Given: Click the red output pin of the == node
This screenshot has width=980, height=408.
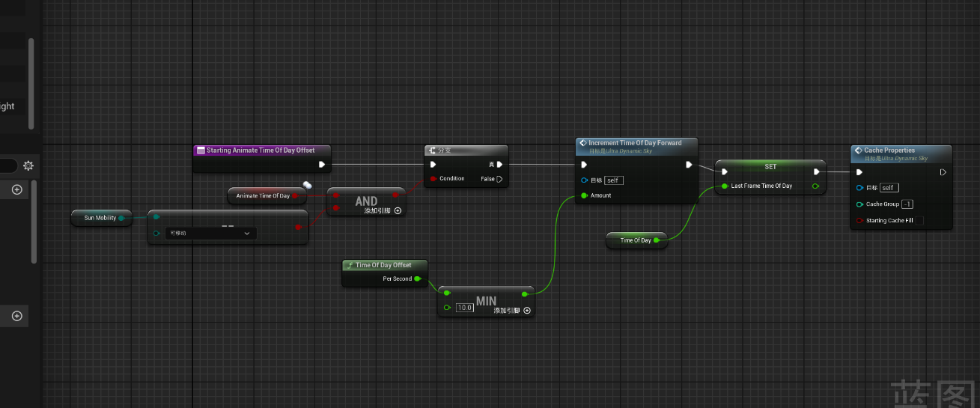Looking at the screenshot, I should 298,226.
